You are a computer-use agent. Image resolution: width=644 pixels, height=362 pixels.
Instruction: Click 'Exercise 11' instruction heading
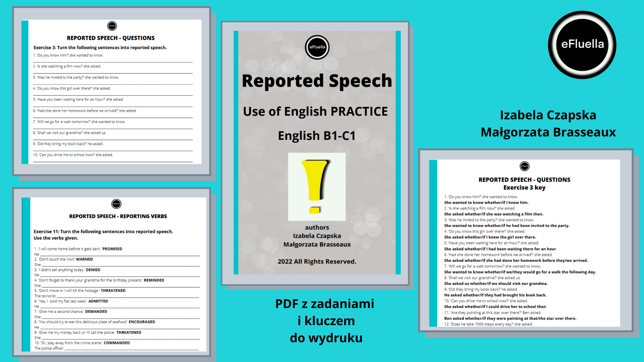tap(103, 232)
